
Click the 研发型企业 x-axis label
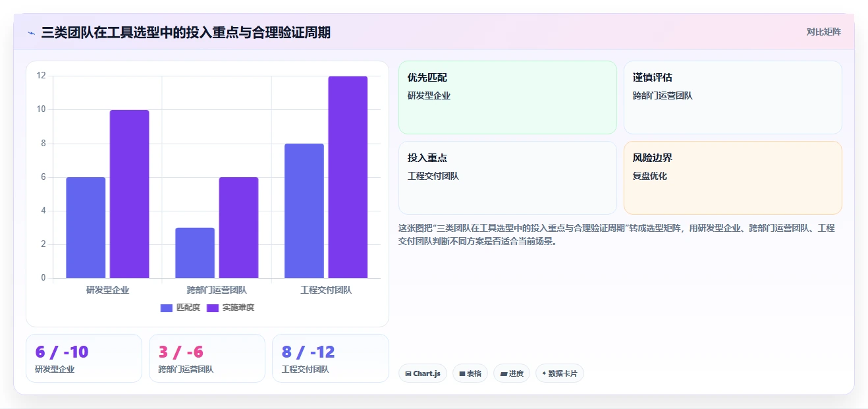107,290
